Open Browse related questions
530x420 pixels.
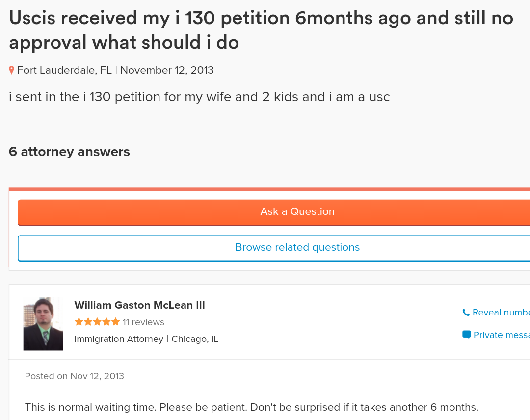point(274,248)
